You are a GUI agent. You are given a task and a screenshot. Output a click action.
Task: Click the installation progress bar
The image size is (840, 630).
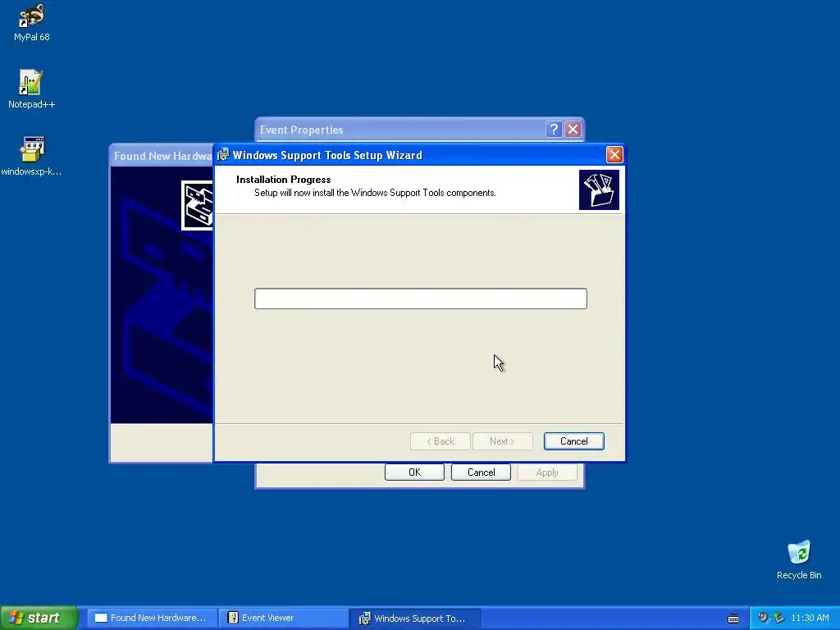tap(421, 299)
